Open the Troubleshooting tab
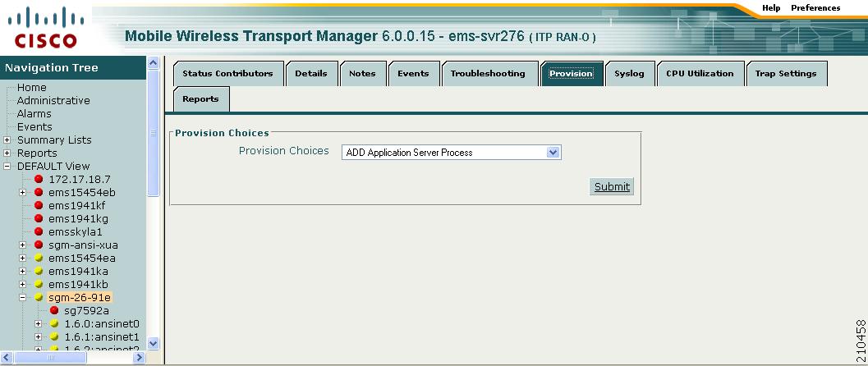Viewport: 868px width, 366px height. pyautogui.click(x=489, y=74)
